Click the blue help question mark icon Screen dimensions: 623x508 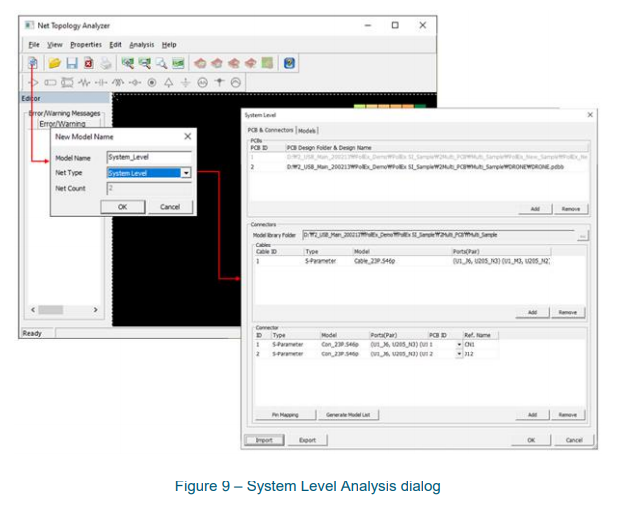(x=289, y=63)
